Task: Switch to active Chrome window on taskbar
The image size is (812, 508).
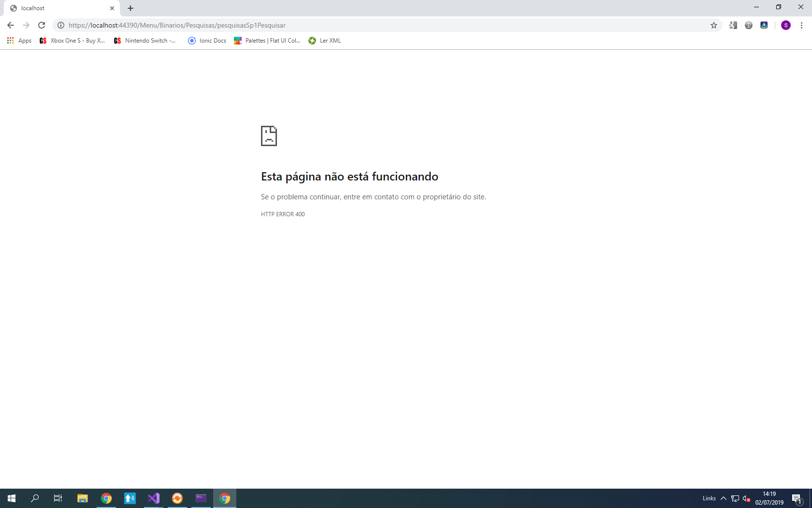Action: [225, 498]
